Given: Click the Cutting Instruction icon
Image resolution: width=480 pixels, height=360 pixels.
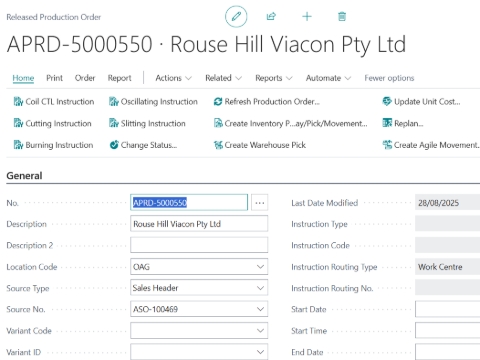Looking at the screenshot, I should 18,123.
